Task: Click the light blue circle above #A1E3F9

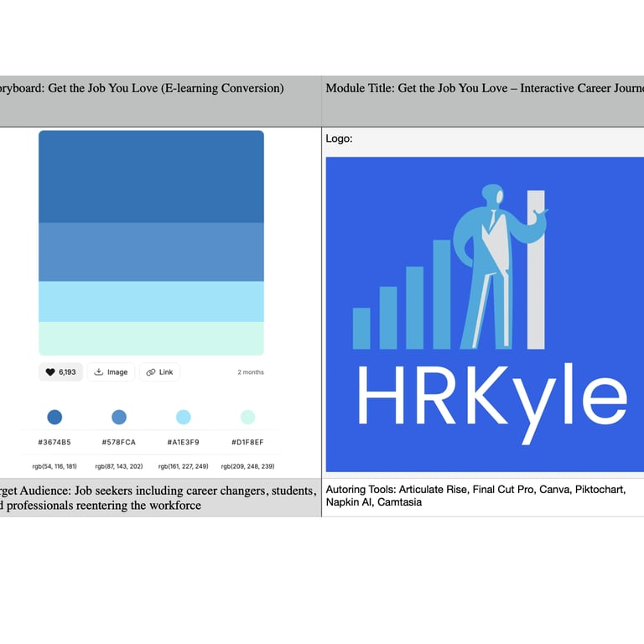Action: 183,417
